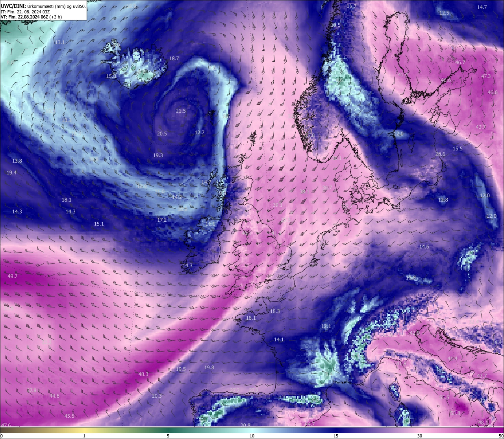Click the 19.3 value label

coord(158,156)
